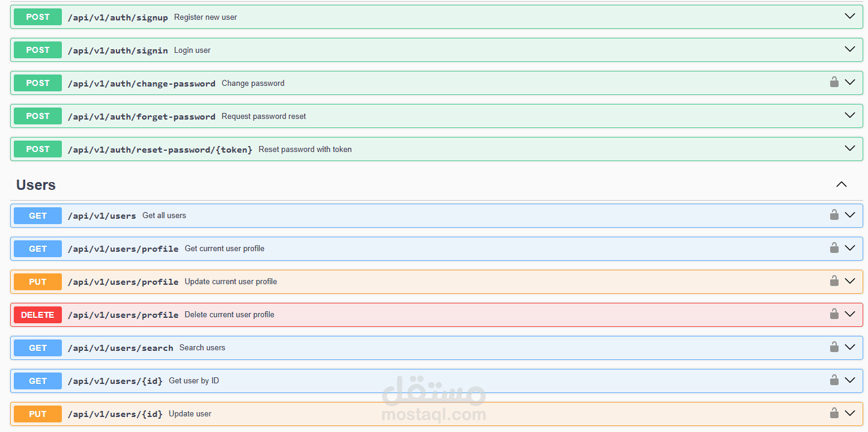The height and width of the screenshot is (432, 868).
Task: Expand chevron on Delete current user profile row
Action: (x=850, y=314)
